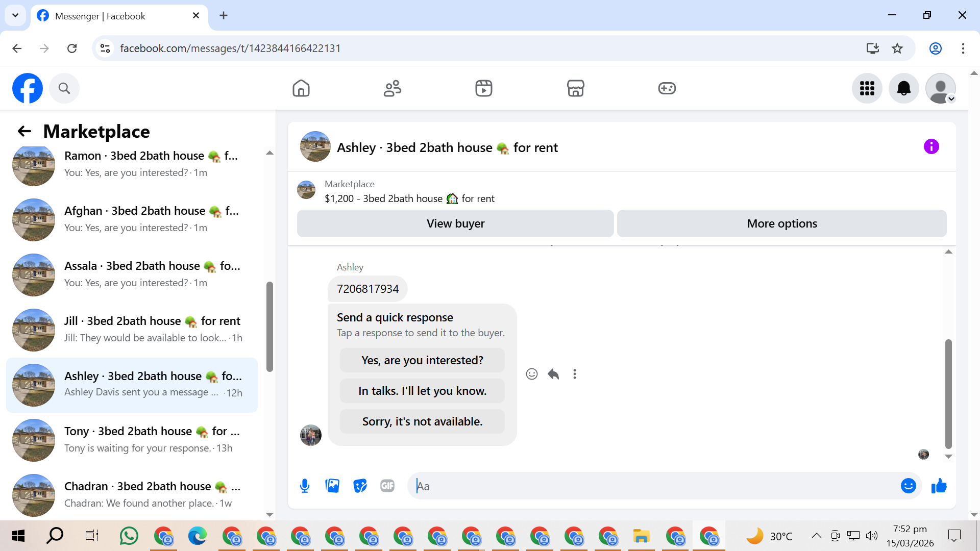Go back from Marketplace chats list
980x551 pixels.
pyautogui.click(x=24, y=132)
